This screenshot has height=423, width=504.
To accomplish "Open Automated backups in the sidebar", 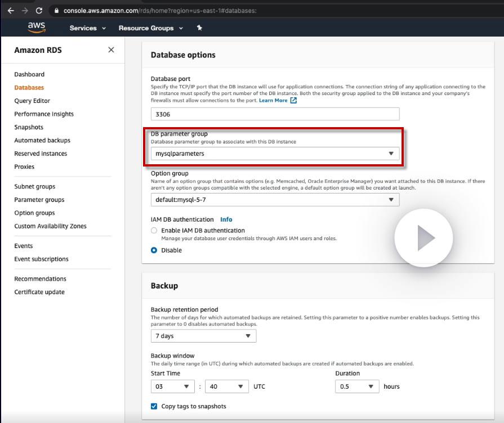I will click(x=42, y=141).
